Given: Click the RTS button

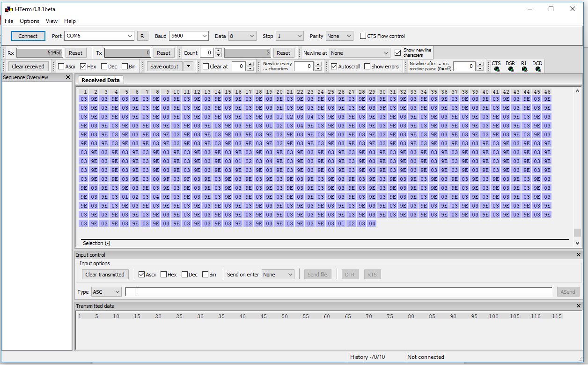Looking at the screenshot, I should point(372,275).
